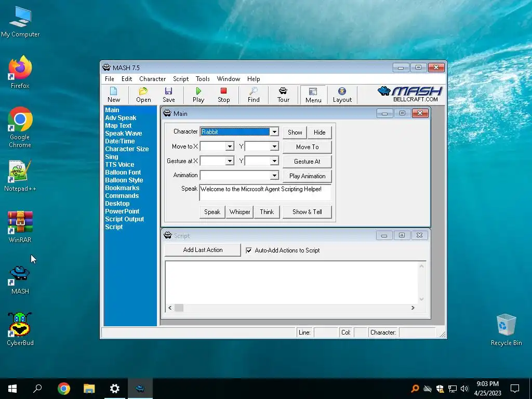
Task: Click the Add Last Action button
Action: click(x=203, y=250)
